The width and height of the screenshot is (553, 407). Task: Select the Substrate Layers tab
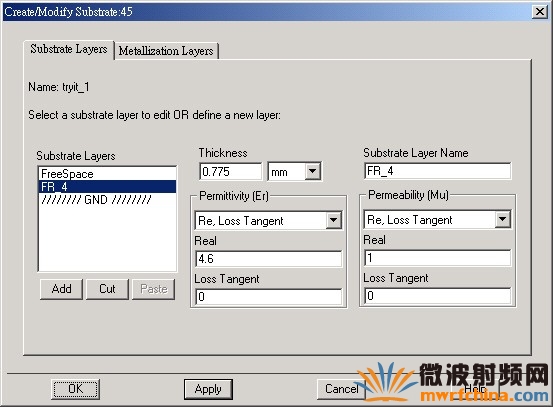point(69,49)
